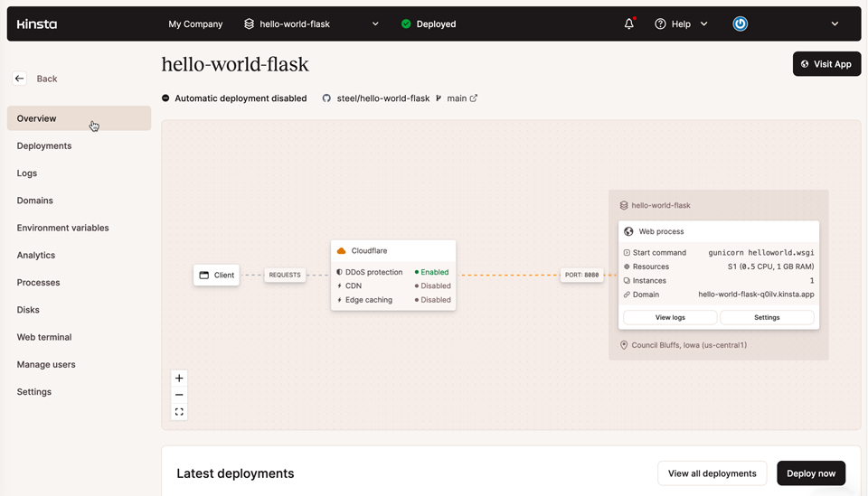This screenshot has width=868, height=496.
Task: Click the Web process globe icon
Action: tap(628, 231)
